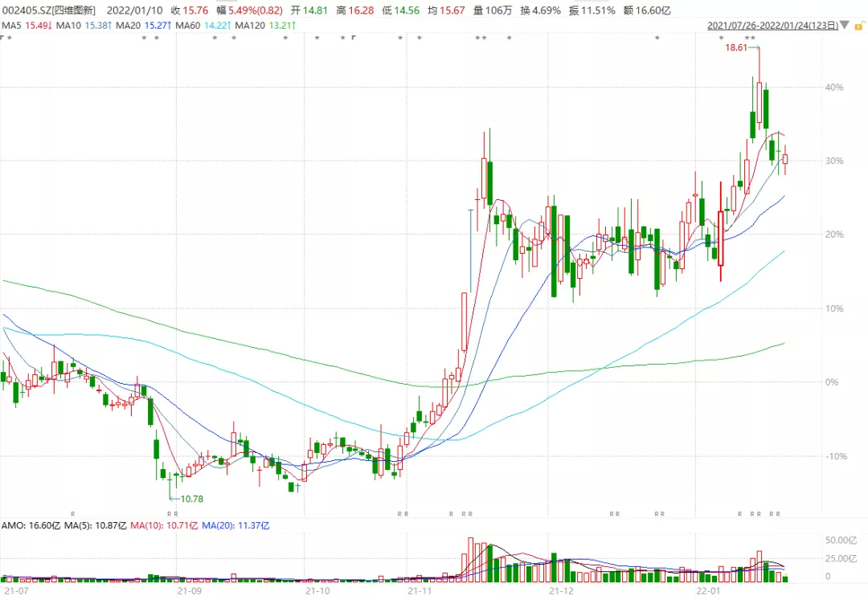Click the 50.00亿 volume axis label
This screenshot has height=600, width=868.
841,541
